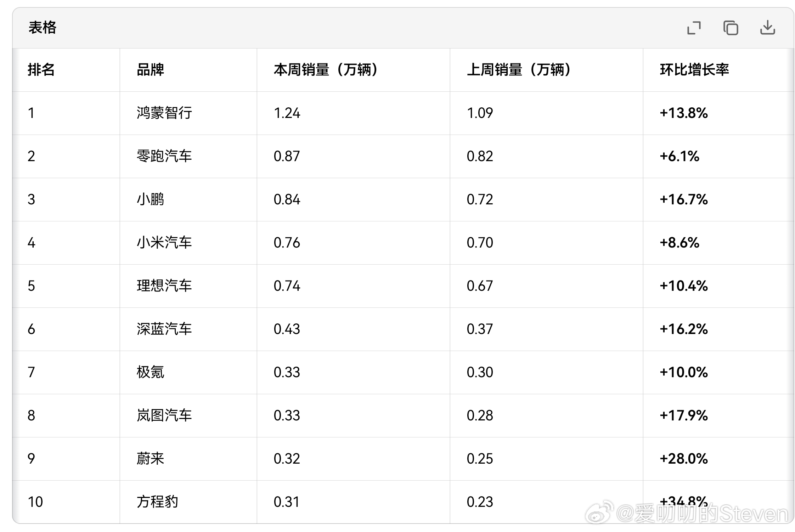Select the +10.4% growth rate
The height and width of the screenshot is (532, 795).
click(x=684, y=286)
